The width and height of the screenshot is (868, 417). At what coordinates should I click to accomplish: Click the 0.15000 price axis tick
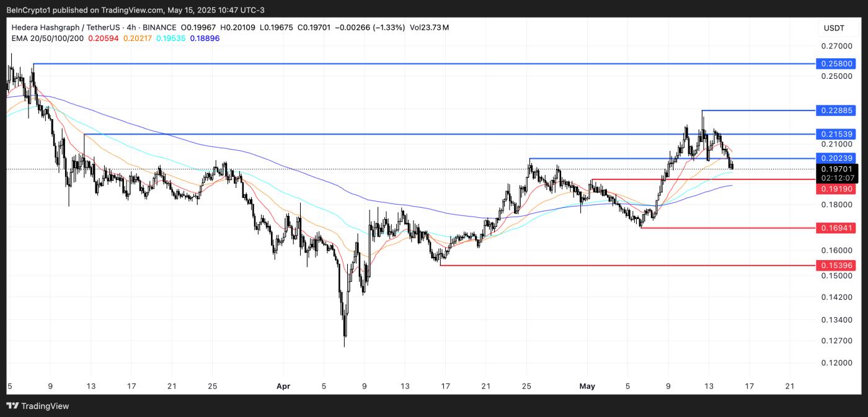point(837,275)
